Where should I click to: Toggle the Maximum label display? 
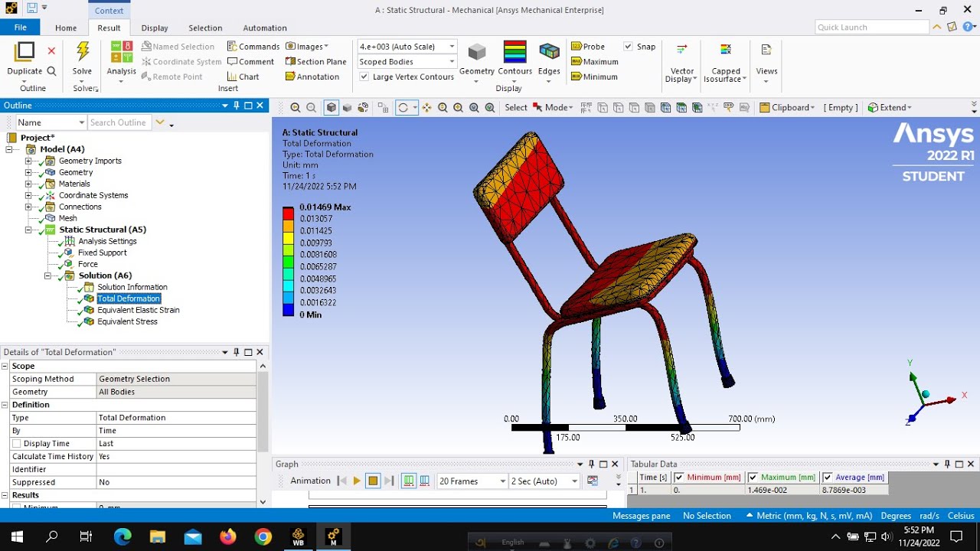(x=594, y=62)
